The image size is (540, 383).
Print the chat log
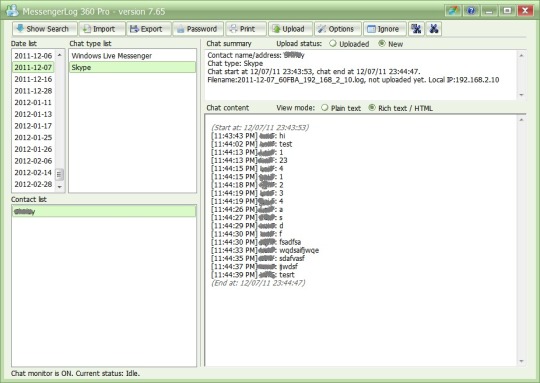(x=246, y=29)
